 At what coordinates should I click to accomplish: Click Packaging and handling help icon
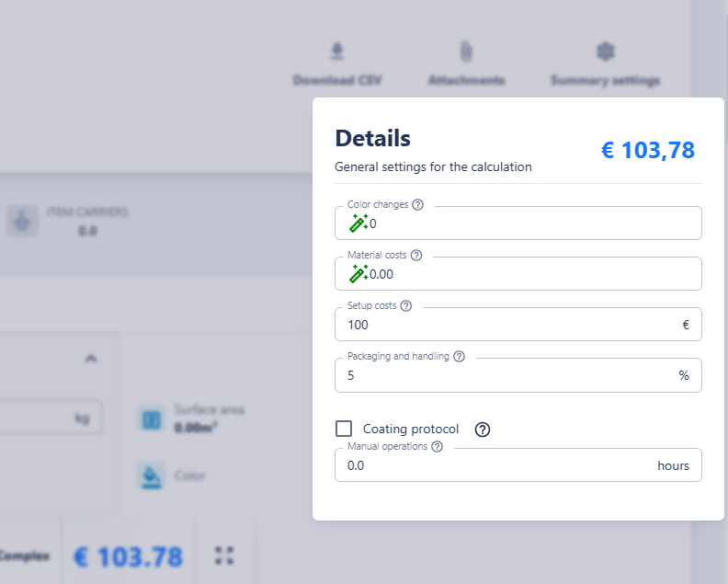(459, 357)
